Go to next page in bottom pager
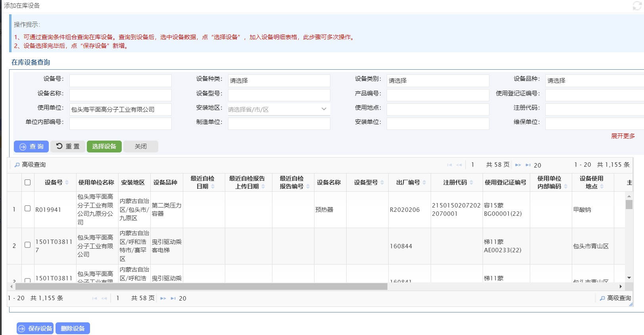Viewport: 644px width, 335px height. coord(163,298)
